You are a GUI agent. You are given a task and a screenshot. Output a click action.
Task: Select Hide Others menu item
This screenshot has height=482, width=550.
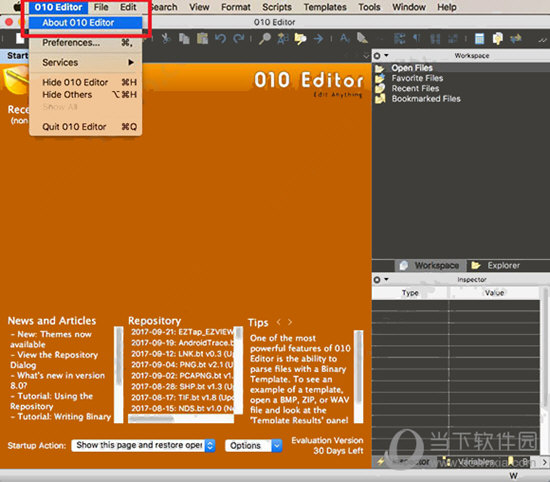pyautogui.click(x=86, y=95)
